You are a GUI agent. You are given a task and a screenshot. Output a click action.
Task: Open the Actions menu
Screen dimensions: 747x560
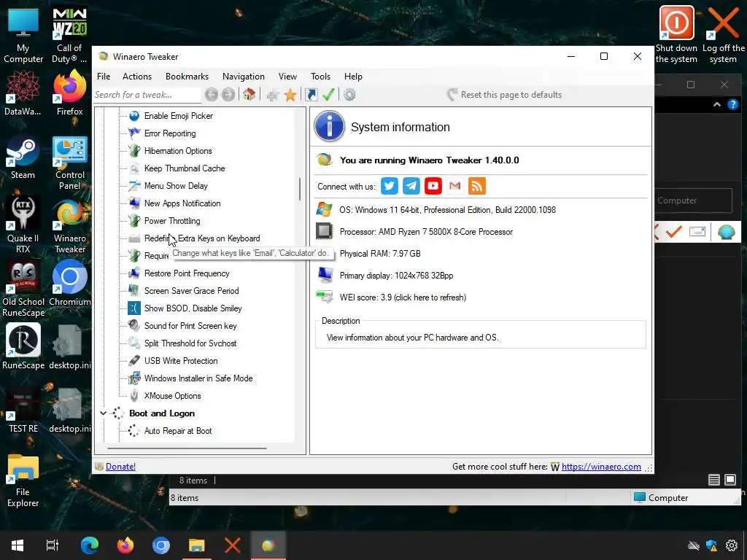coord(136,76)
